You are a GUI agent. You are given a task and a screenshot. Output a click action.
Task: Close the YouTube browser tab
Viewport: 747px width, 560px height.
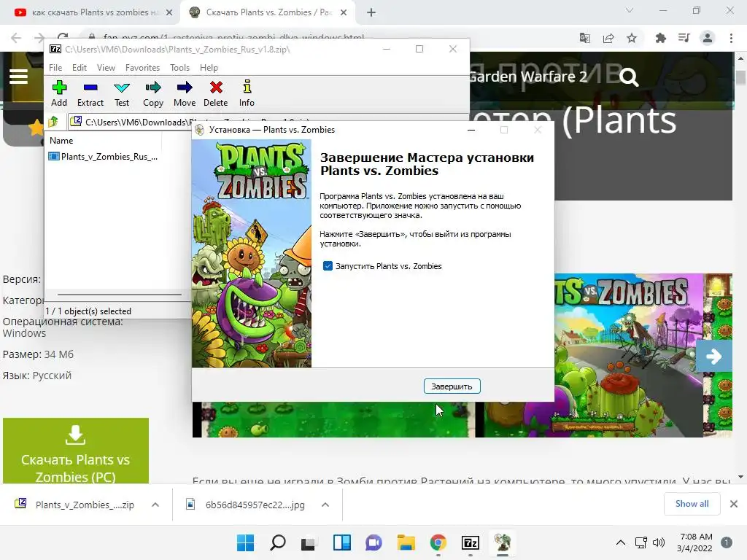click(x=169, y=12)
